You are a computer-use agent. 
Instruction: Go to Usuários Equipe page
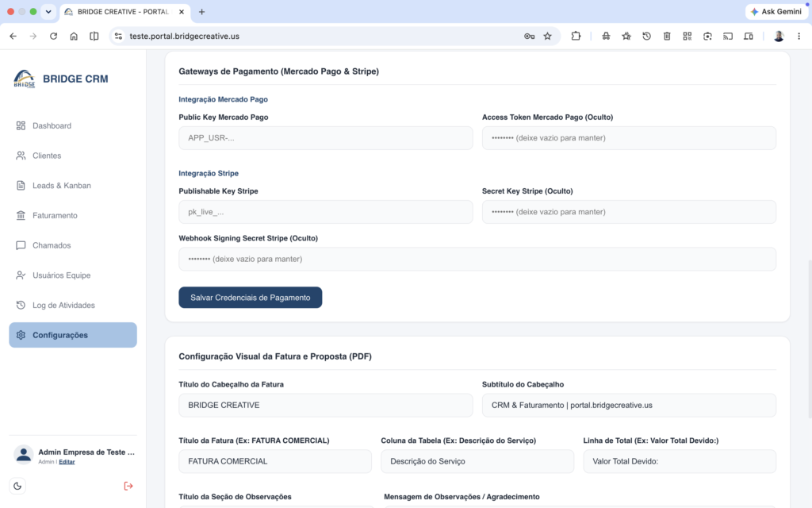click(73, 275)
